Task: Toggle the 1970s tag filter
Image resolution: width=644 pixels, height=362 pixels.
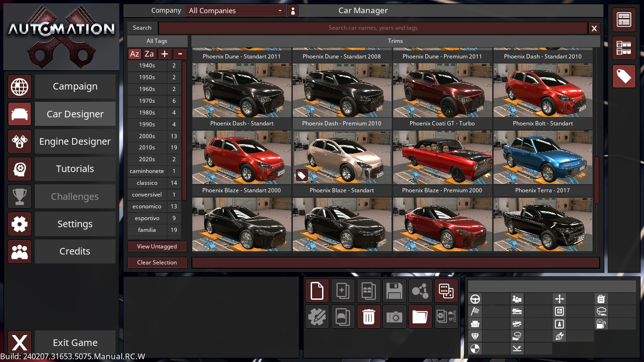Action: (x=154, y=101)
